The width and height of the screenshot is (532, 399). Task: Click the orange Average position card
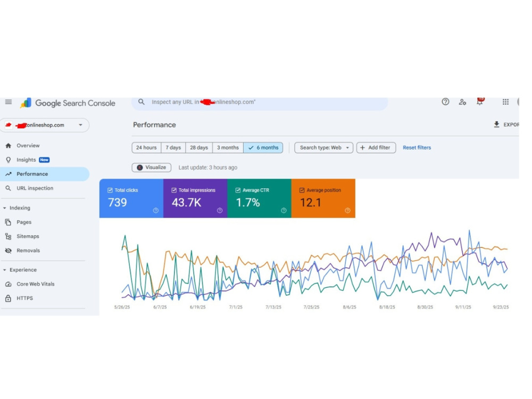(323, 198)
